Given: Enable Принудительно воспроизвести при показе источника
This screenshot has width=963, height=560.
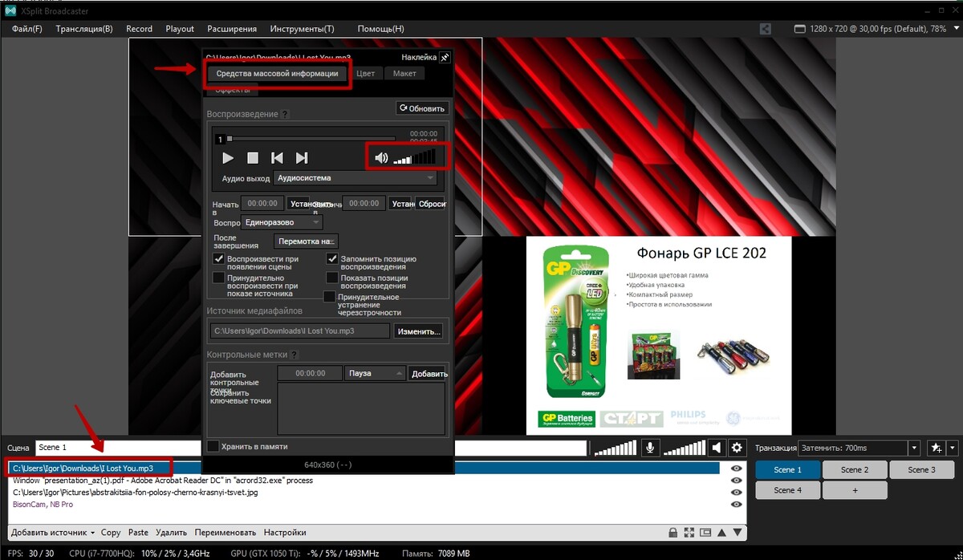Looking at the screenshot, I should 218,278.
